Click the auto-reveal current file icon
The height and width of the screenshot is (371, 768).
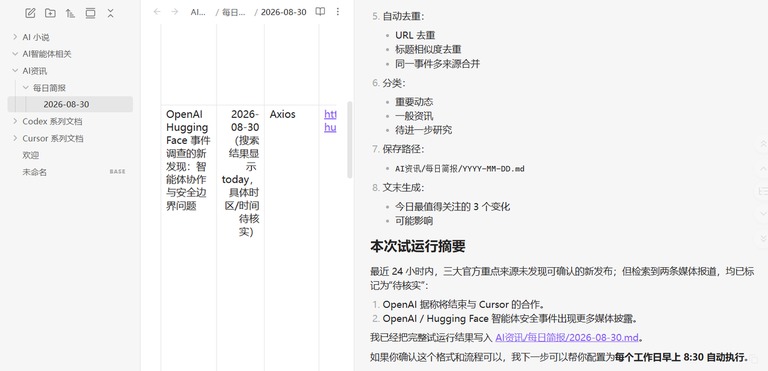pos(90,13)
